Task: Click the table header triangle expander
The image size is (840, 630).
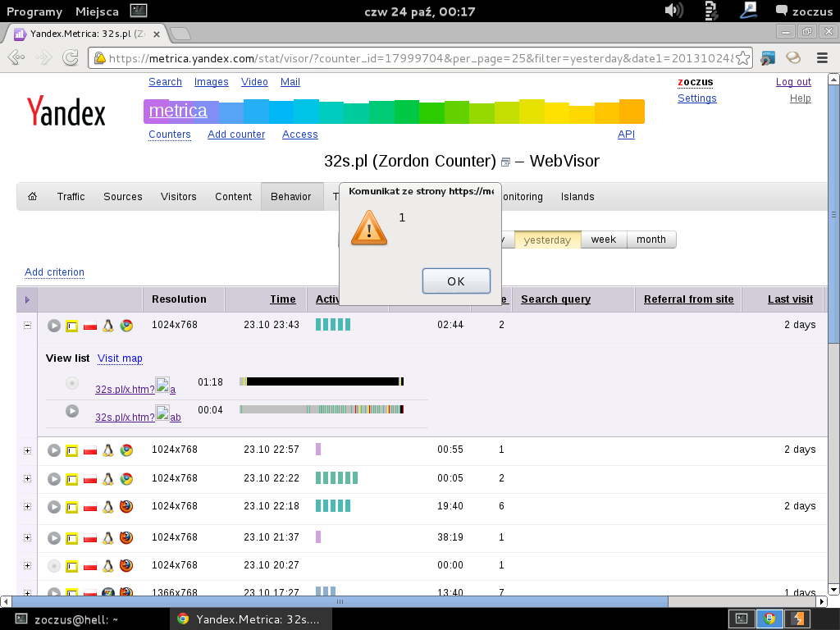Action: (27, 299)
